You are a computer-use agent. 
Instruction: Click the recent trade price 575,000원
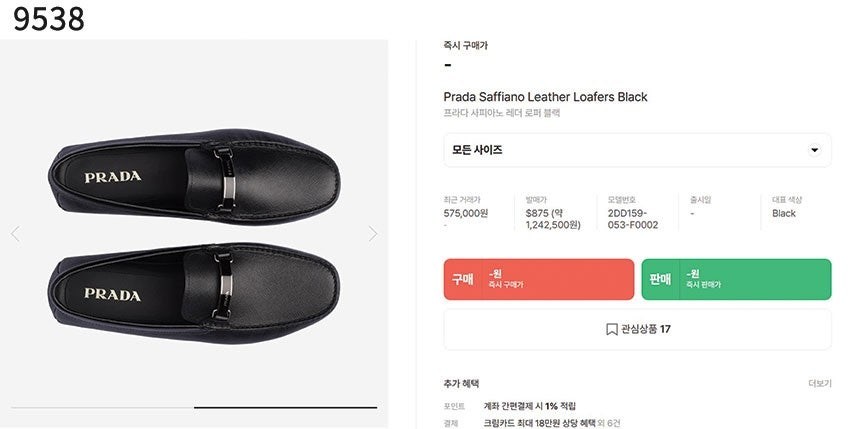pyautogui.click(x=465, y=213)
